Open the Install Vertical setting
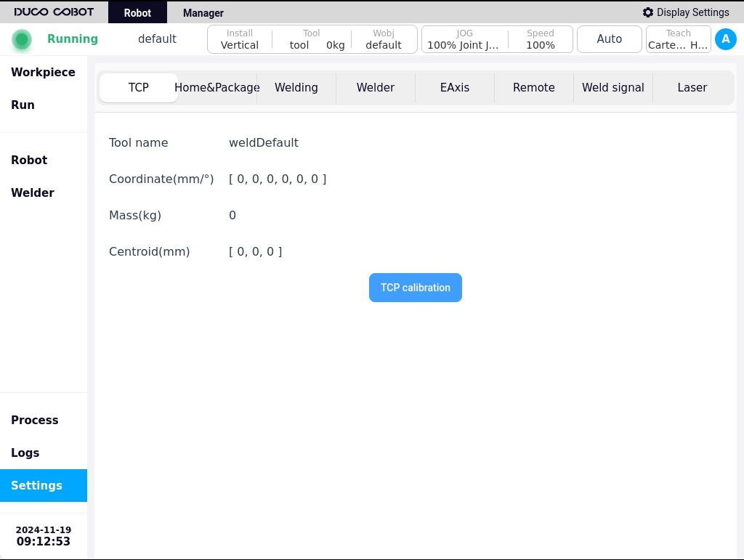Image resolution: width=744 pixels, height=560 pixels. 240,39
